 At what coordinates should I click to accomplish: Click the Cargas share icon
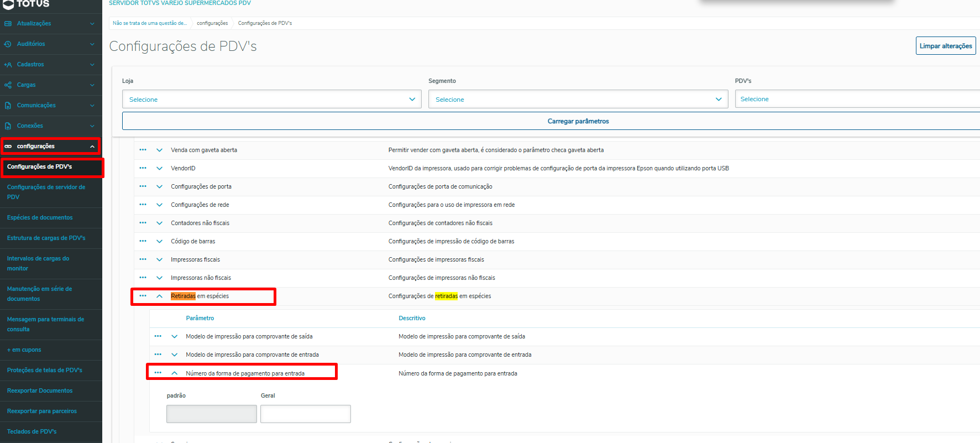[x=8, y=85]
